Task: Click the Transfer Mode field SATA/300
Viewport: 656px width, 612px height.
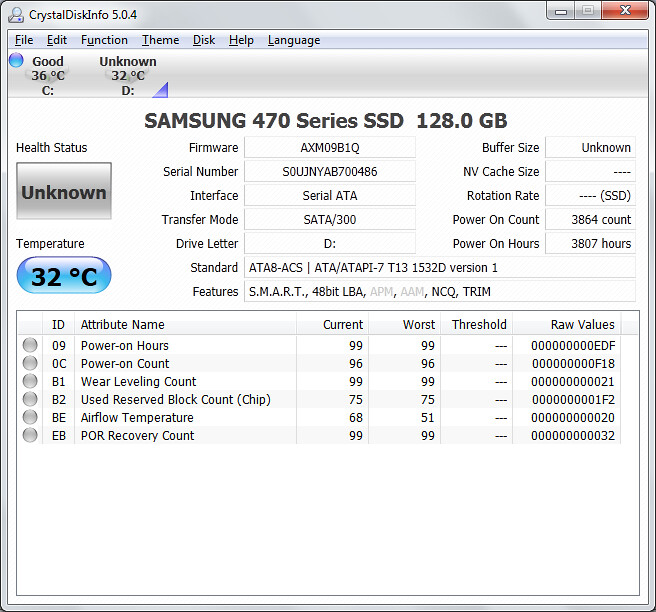Action: coord(330,219)
